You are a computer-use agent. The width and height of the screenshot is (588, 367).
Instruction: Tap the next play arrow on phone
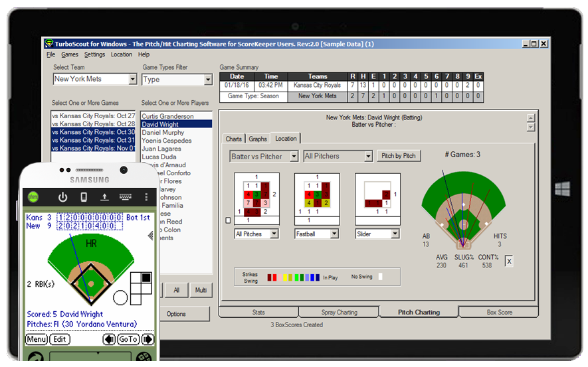tap(147, 339)
